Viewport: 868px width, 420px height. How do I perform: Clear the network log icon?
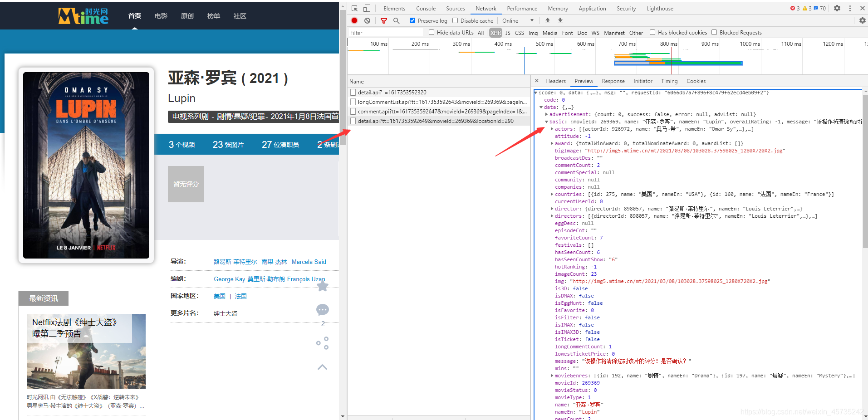click(367, 20)
